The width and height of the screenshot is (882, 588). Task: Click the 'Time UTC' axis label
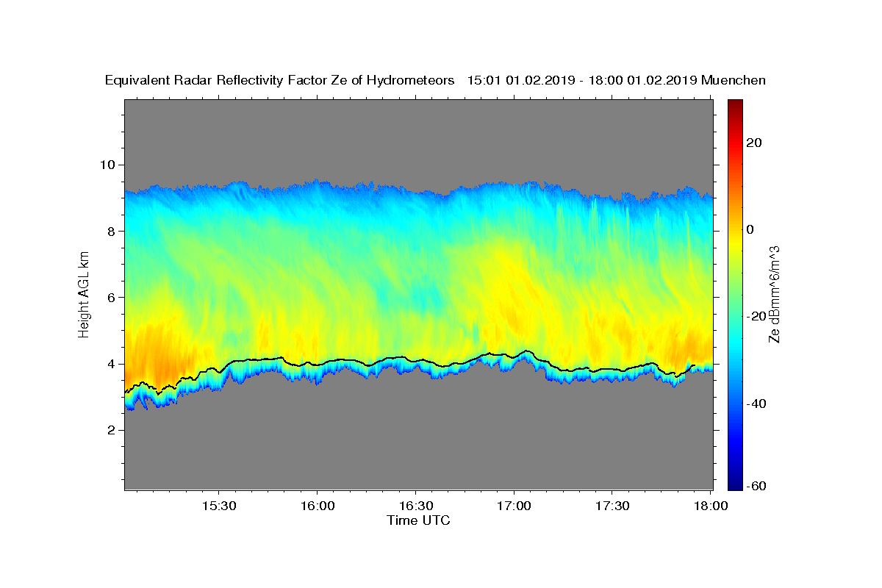pos(418,520)
